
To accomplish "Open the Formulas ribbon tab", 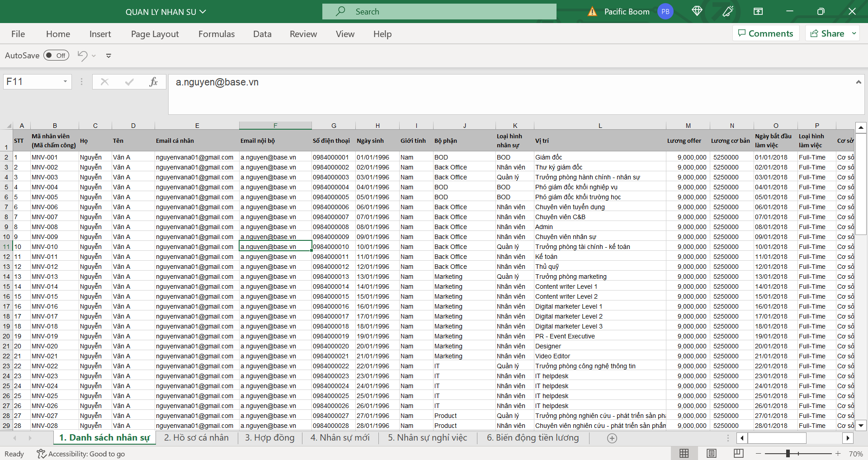I will point(217,34).
